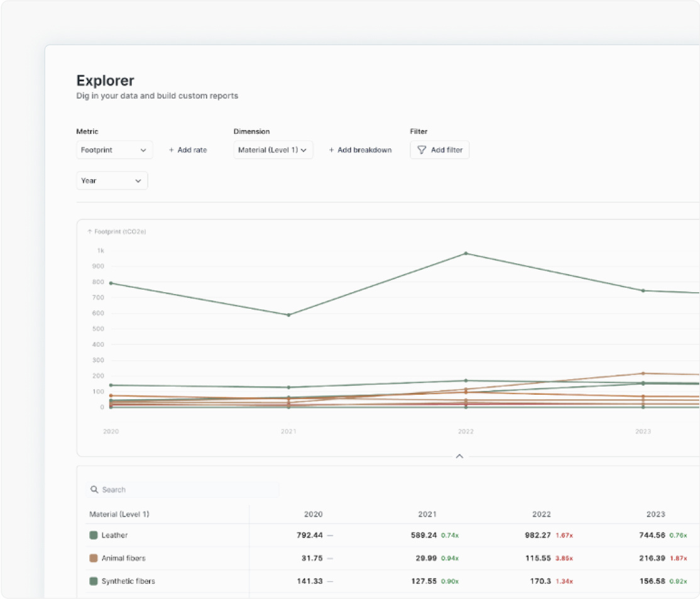Click the Synthetic fibers 2020 value 141.33
Screen dimensions: 700x599
coord(310,581)
